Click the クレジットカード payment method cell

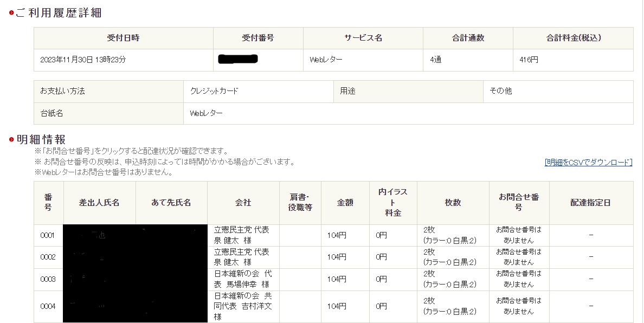214,91
